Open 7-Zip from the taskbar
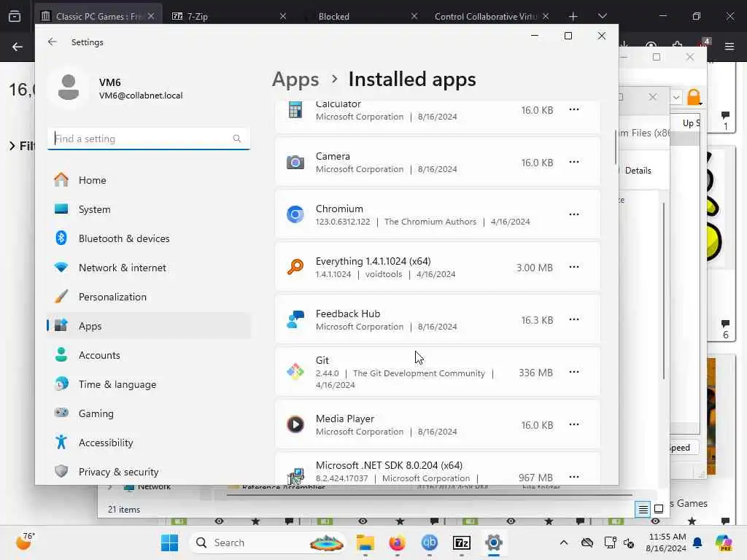Viewport: 747px width, 560px height. (462, 542)
